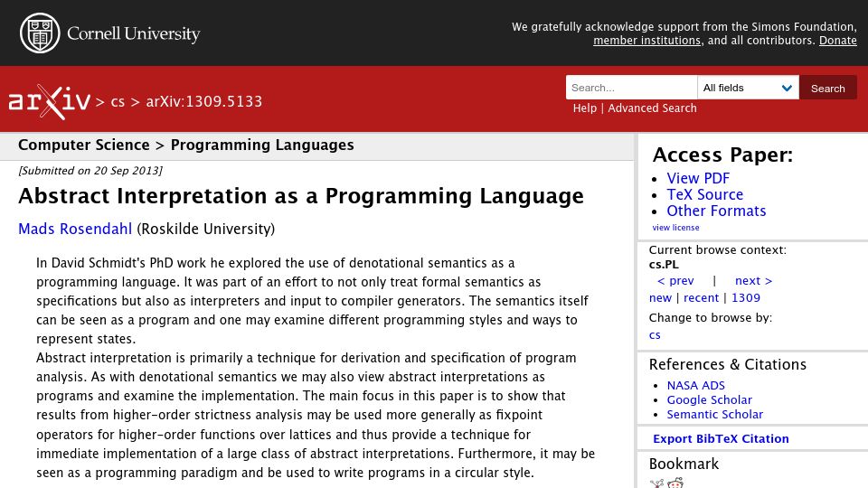Go to the next paper link

753,280
